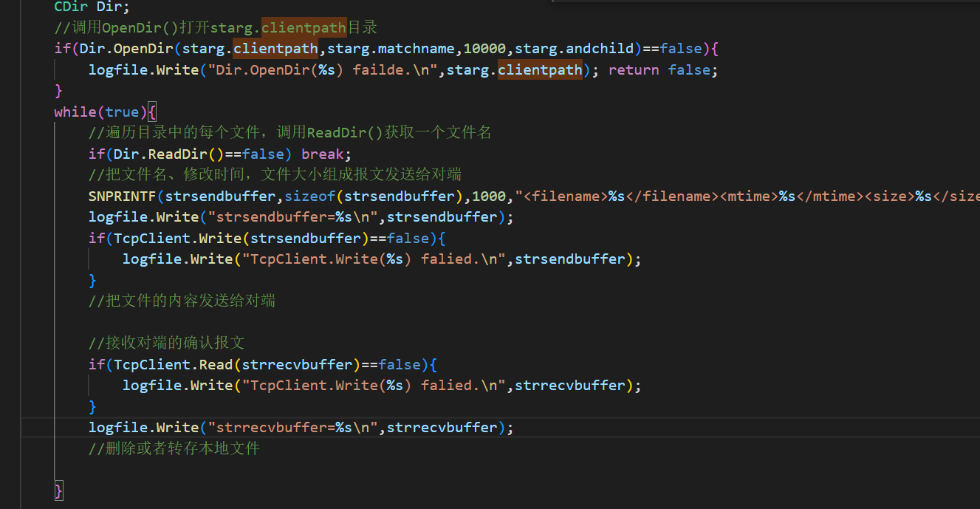
Task: Click 'TcpClient' in the TcpClient.Write(strsendbuffer)==false condition
Action: [152, 239]
